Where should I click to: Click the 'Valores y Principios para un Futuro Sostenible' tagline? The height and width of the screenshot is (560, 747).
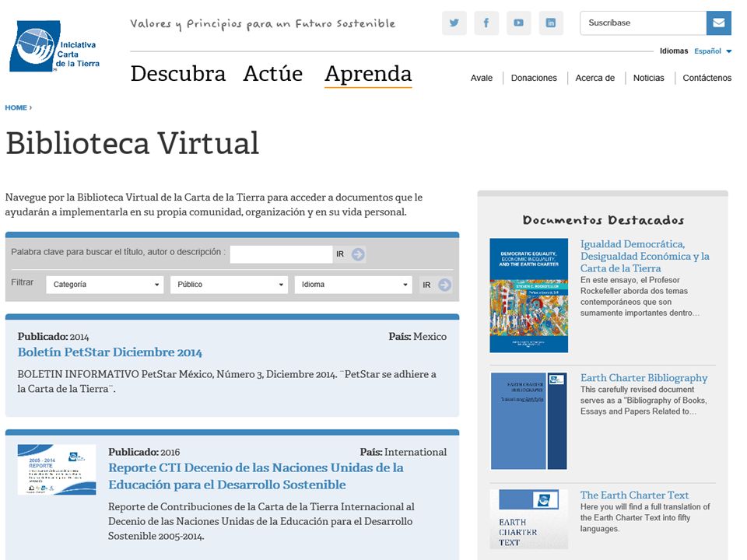pyautogui.click(x=262, y=23)
